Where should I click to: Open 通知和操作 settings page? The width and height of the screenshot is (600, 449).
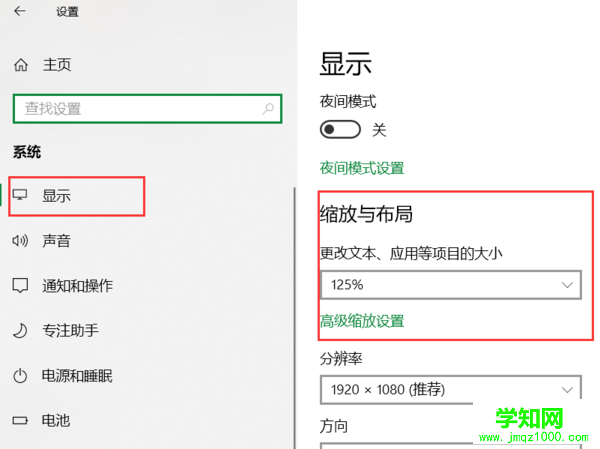point(77,286)
